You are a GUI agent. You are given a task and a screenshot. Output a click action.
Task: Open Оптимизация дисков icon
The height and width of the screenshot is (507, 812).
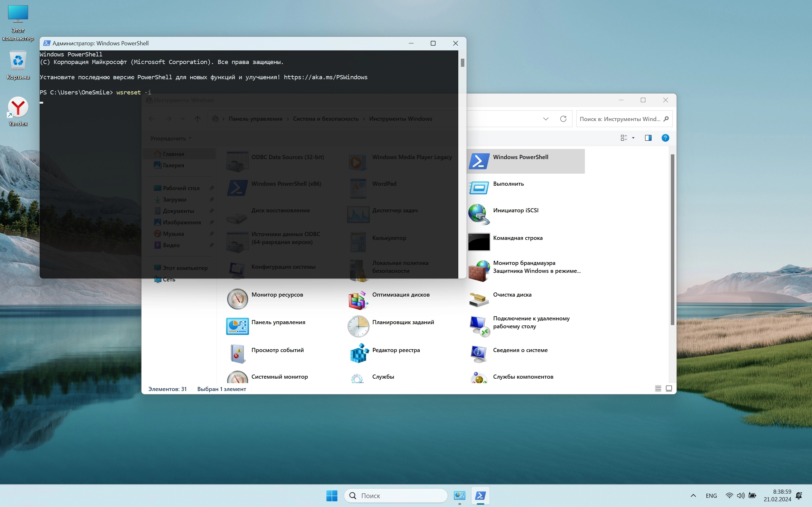tap(358, 299)
